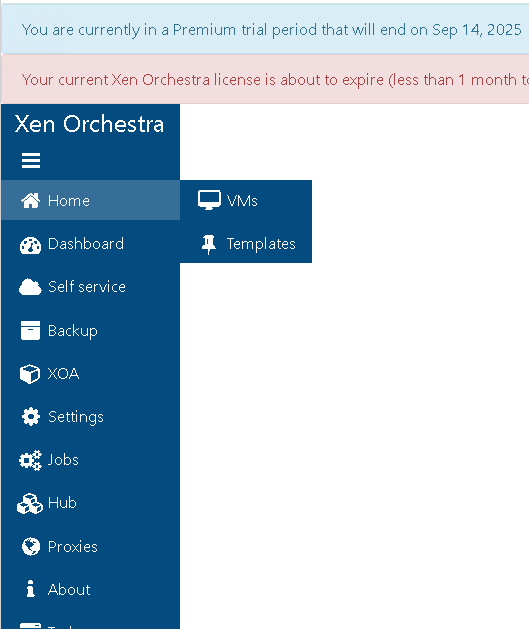Viewport: 529px width, 629px height.
Task: Click the Premium trial period notice banner
Action: point(265,29)
